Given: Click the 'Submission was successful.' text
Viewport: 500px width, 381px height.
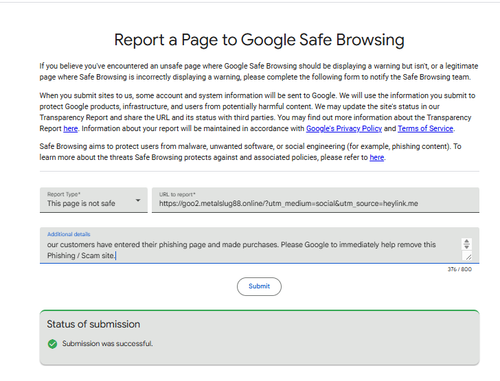Looking at the screenshot, I should (107, 344).
